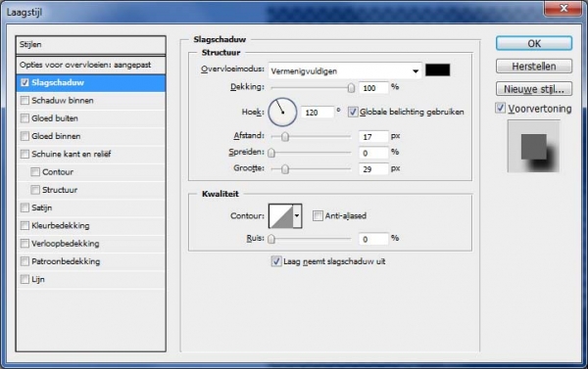Select Schuine kant en reliëf row

91,154
